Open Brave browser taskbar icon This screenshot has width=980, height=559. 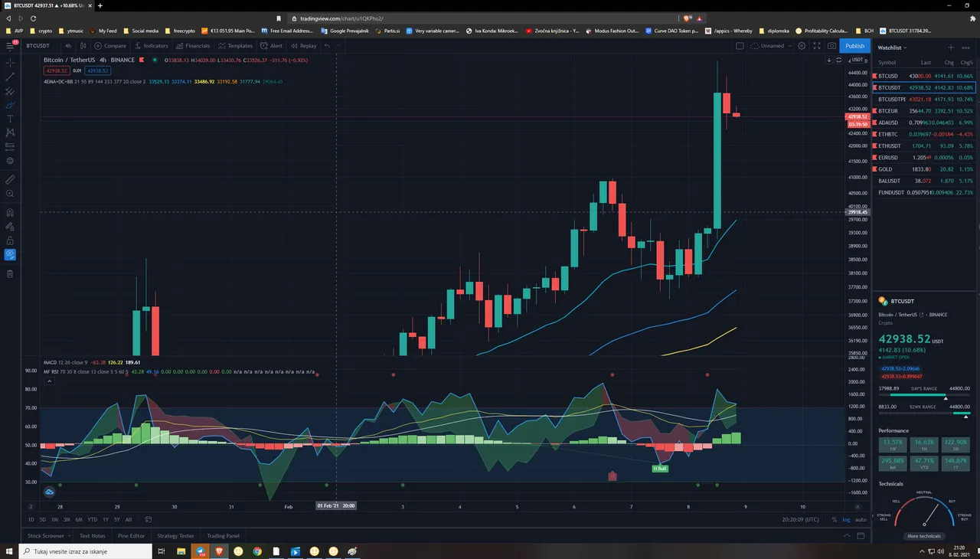point(219,551)
